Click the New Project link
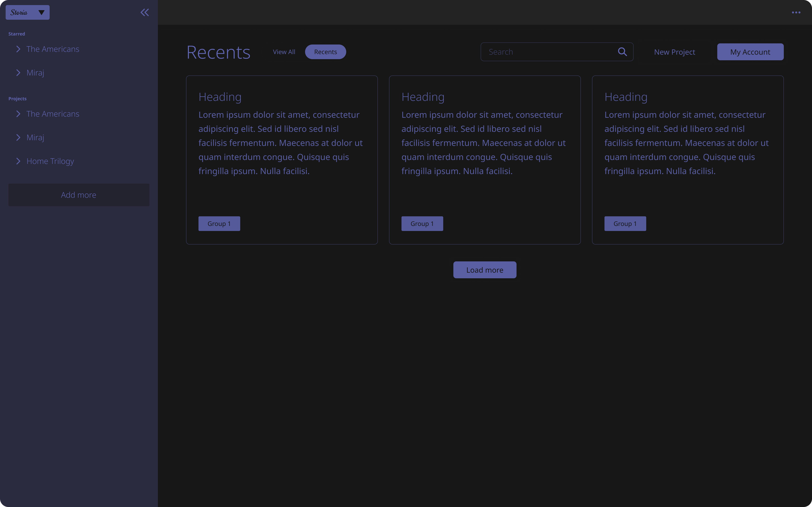Screen dimensions: 812x507 click(x=674, y=52)
